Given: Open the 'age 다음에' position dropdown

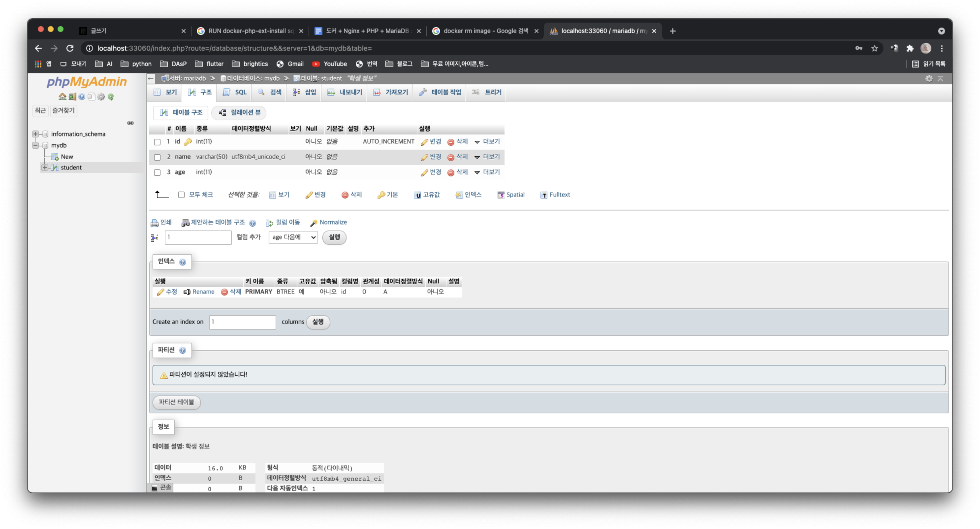Looking at the screenshot, I should (293, 237).
